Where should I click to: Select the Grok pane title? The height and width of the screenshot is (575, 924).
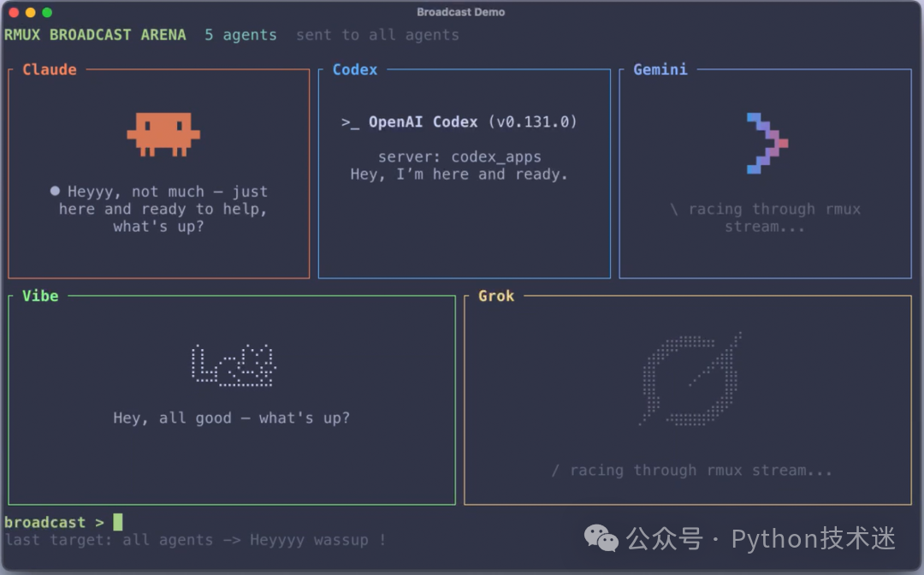(x=496, y=296)
